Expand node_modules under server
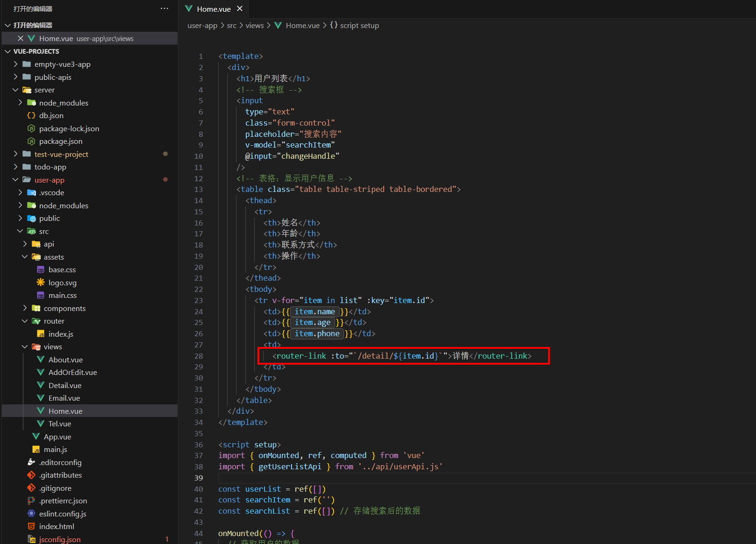 [x=20, y=103]
